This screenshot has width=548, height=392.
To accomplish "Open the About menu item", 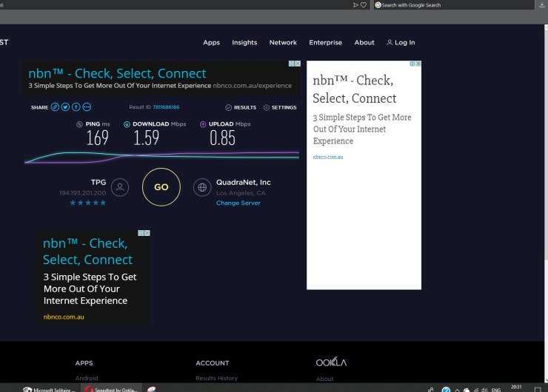I will click(x=364, y=43).
